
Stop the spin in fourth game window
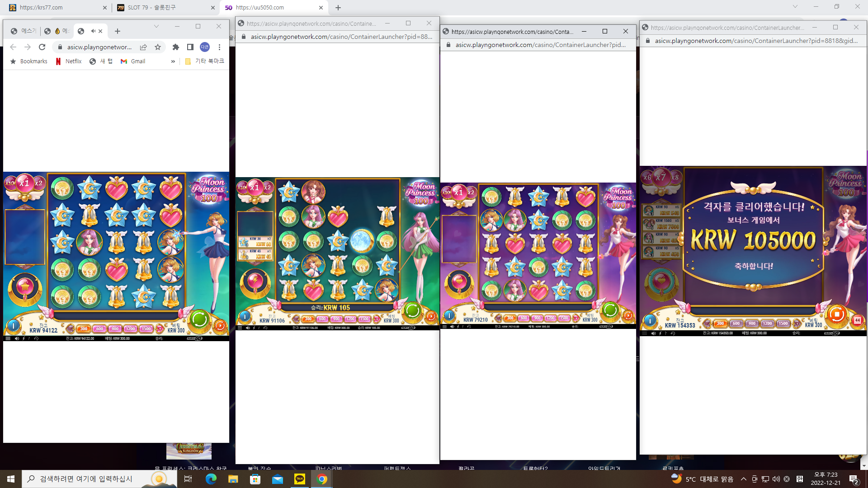click(837, 314)
